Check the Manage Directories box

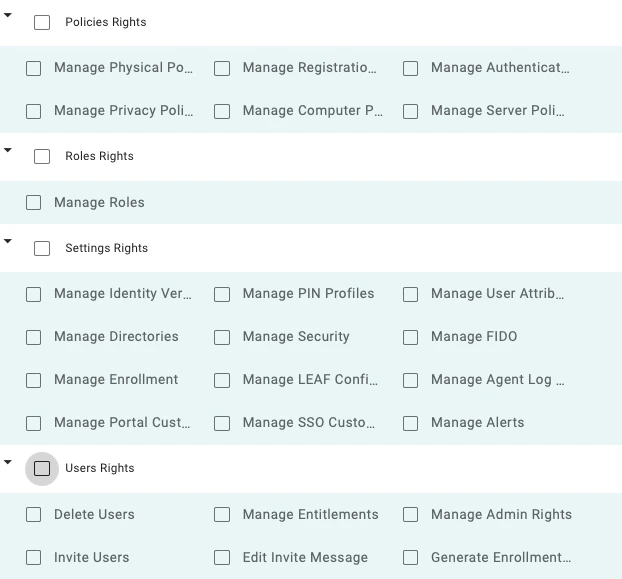[34, 337]
